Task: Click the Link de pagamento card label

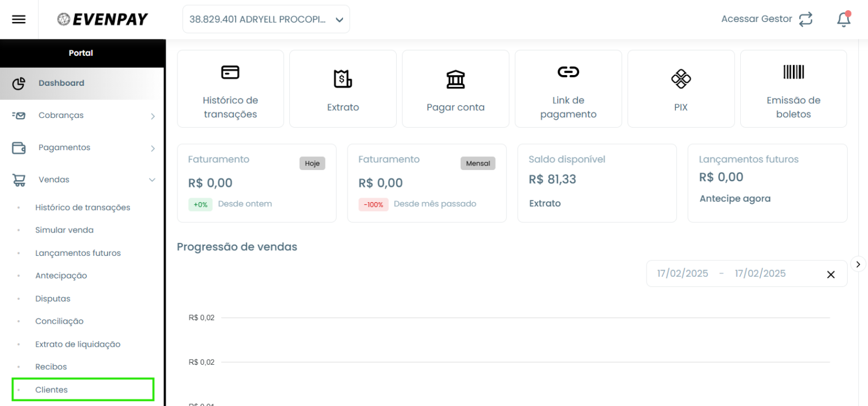Action: [x=568, y=107]
